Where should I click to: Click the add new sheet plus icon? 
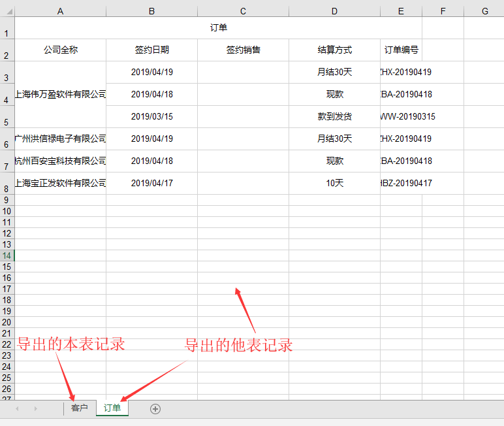click(x=155, y=409)
